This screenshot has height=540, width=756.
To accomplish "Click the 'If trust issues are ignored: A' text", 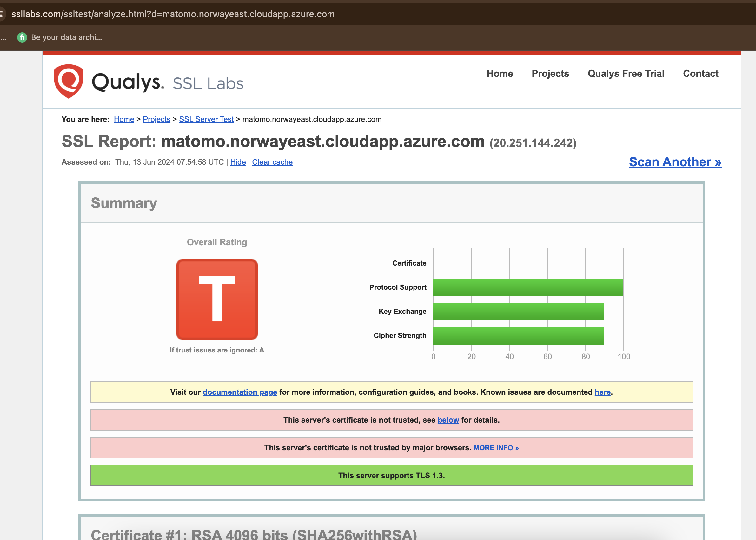I will [217, 350].
